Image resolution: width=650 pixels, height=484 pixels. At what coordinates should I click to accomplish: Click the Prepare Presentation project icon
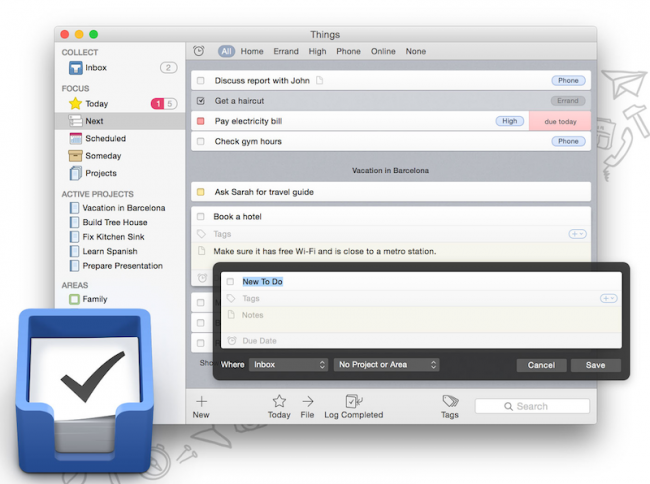(x=74, y=266)
